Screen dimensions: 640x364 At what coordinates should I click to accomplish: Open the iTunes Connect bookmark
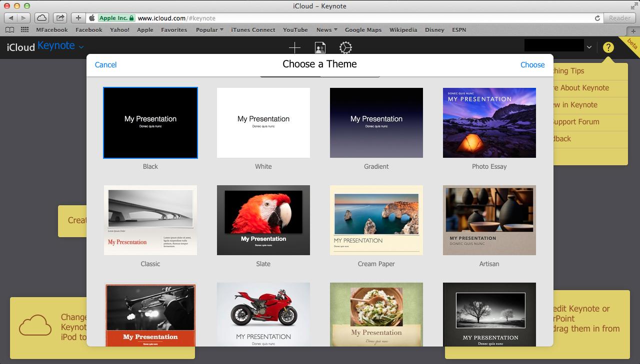point(253,30)
